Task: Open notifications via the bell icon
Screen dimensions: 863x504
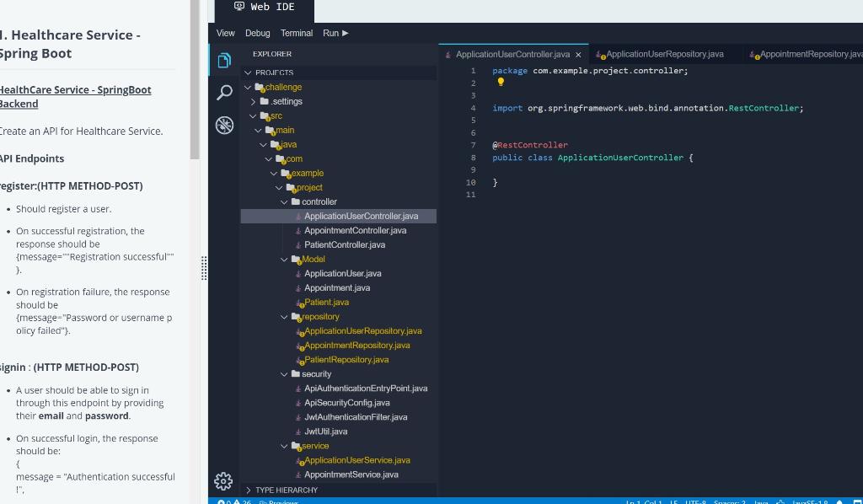Action: (839, 501)
